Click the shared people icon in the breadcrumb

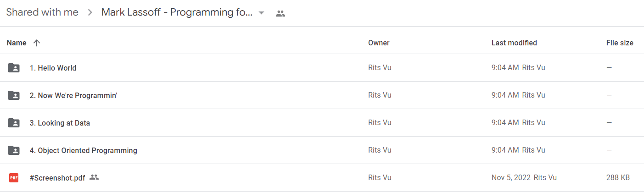click(280, 13)
